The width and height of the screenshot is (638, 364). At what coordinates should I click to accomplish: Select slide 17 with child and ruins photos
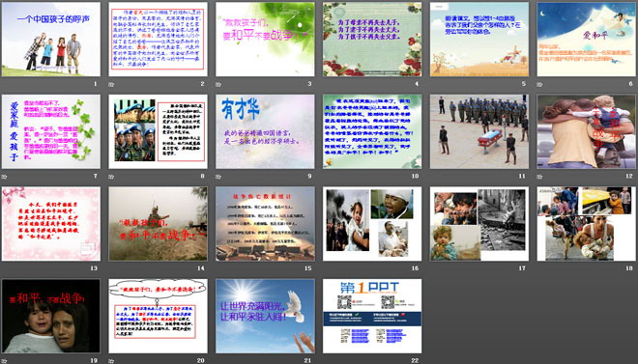pyautogui.click(x=479, y=223)
